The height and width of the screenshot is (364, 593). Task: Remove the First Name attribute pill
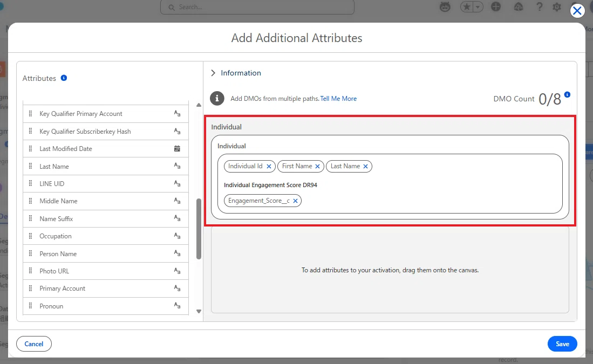coord(317,166)
